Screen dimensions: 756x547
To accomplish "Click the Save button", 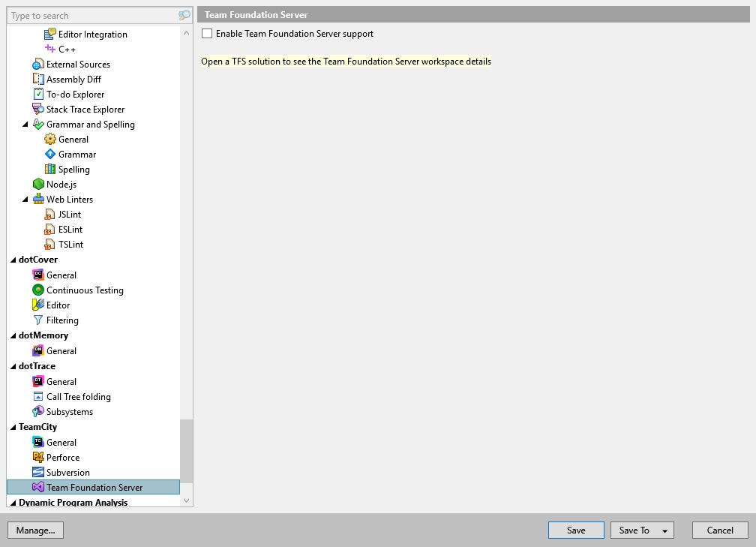I will pos(576,530).
